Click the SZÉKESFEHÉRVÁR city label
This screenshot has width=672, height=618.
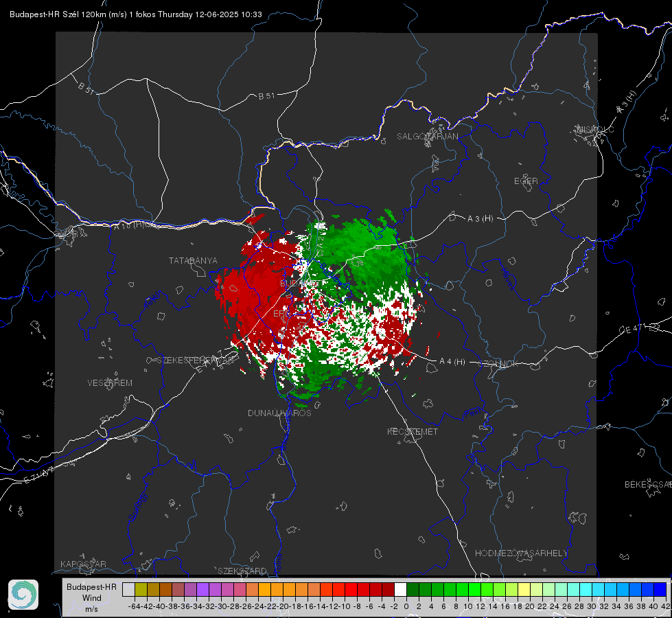(195, 360)
